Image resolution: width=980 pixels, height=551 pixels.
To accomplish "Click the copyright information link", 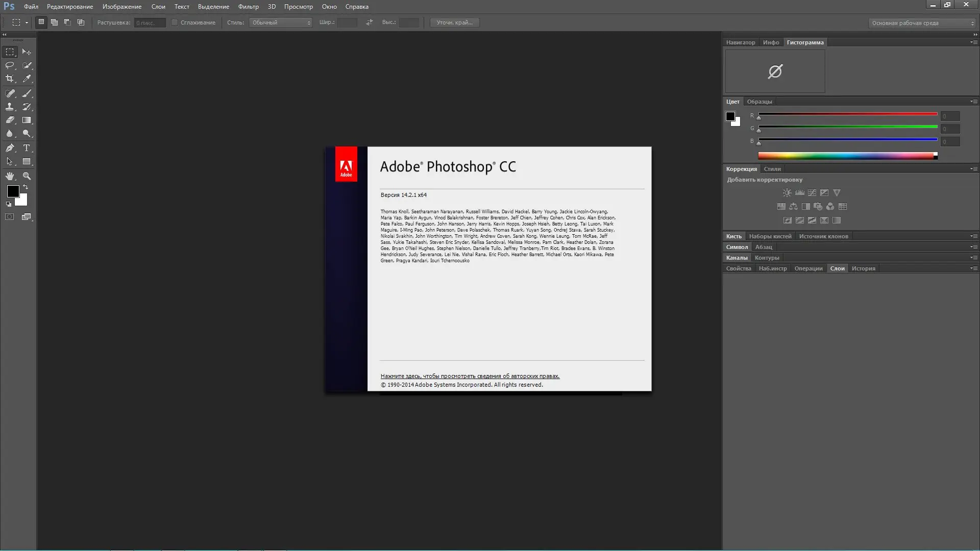I will tap(470, 376).
